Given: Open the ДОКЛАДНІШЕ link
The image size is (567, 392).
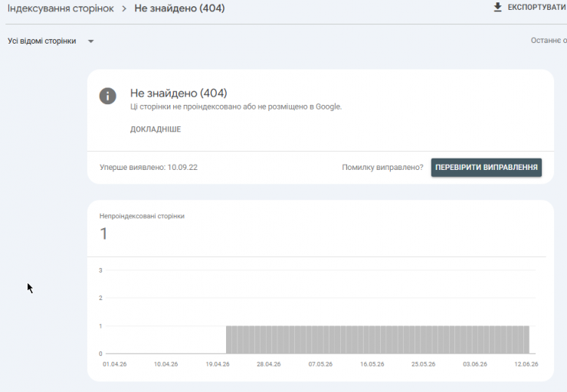Looking at the screenshot, I should 156,129.
